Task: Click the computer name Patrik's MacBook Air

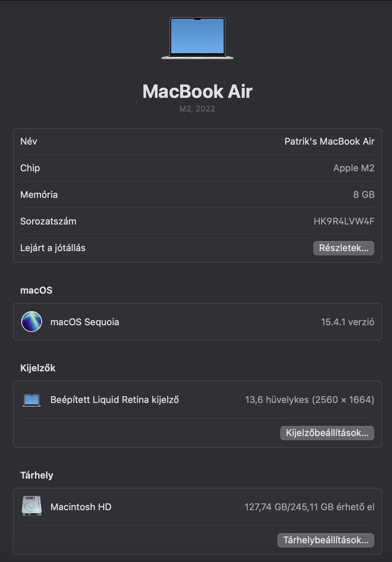Action: [x=329, y=141]
